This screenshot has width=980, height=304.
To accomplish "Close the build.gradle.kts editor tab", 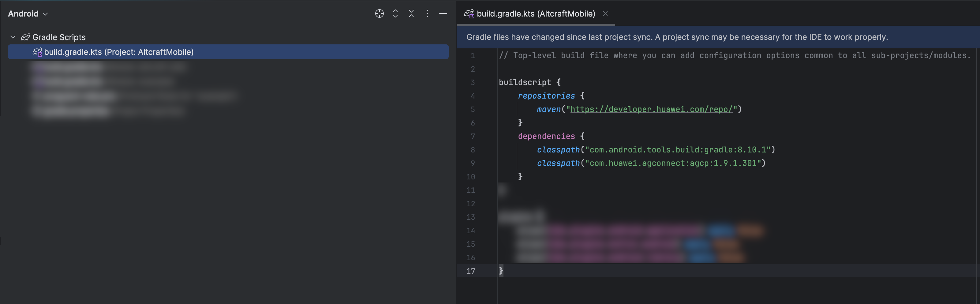I will (x=605, y=14).
